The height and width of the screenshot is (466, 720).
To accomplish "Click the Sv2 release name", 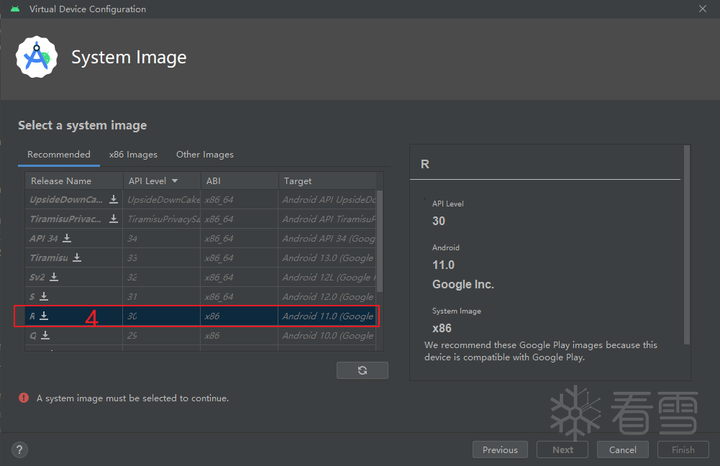I will click(x=37, y=277).
